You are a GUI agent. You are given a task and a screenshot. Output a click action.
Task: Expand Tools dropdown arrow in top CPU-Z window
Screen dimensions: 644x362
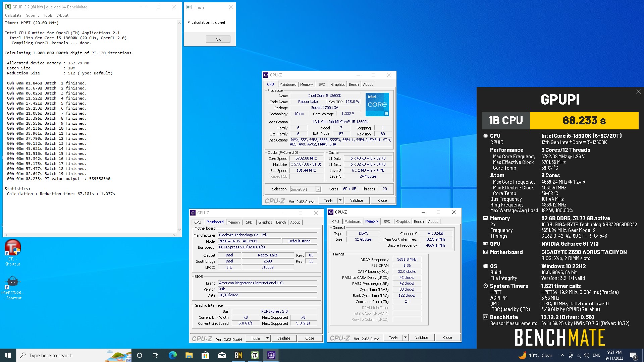[x=340, y=200]
